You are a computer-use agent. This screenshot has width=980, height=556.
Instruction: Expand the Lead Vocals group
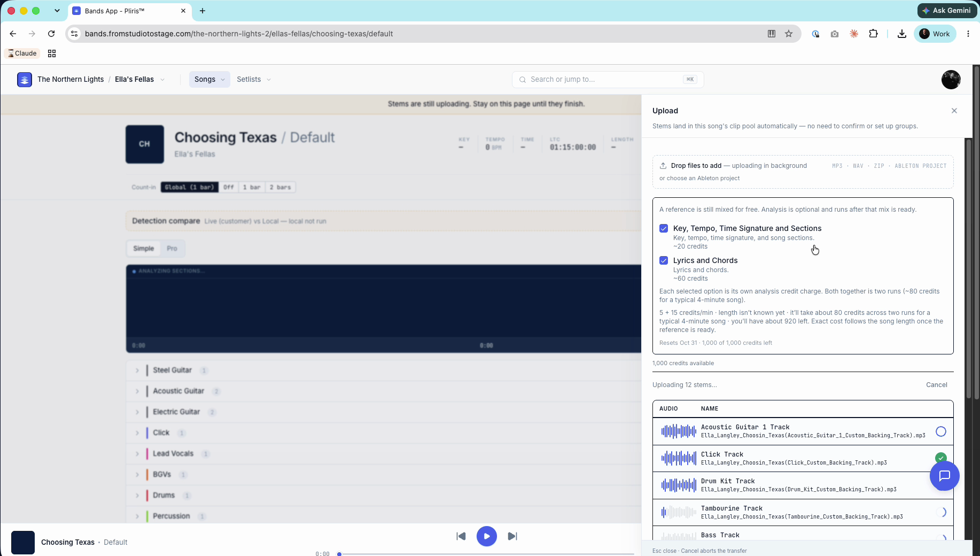tap(137, 454)
